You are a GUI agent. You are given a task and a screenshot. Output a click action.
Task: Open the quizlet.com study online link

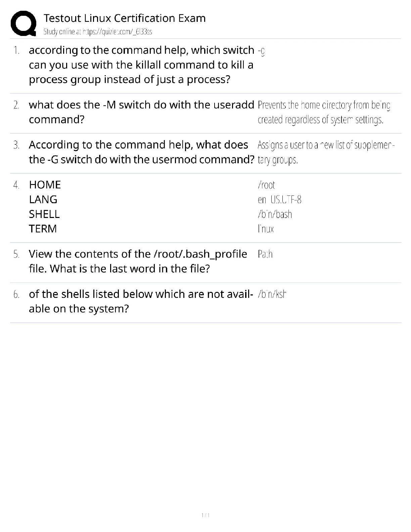(98, 32)
